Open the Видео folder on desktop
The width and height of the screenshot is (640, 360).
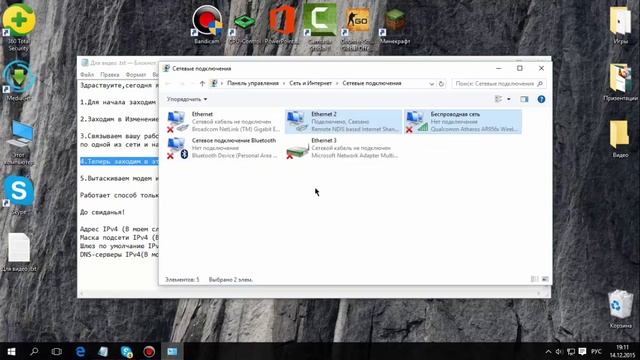coord(620,139)
